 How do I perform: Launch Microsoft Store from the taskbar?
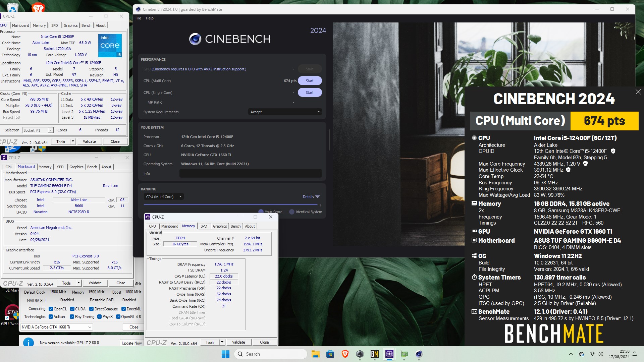[330, 354]
